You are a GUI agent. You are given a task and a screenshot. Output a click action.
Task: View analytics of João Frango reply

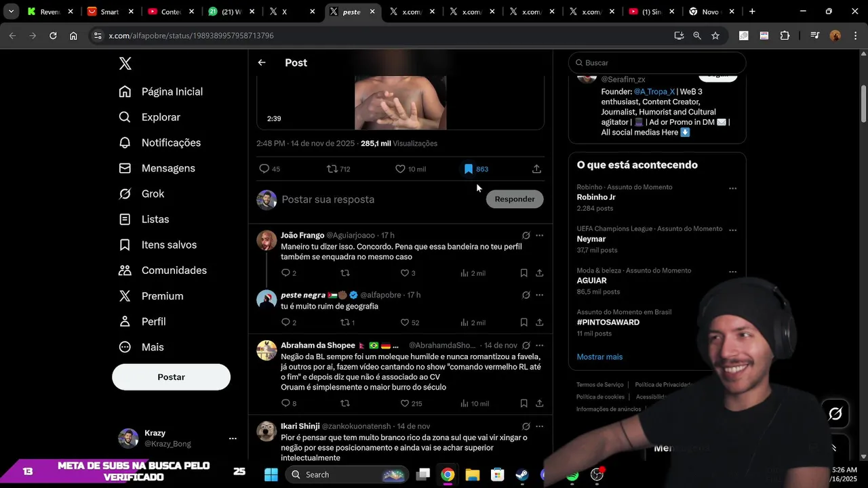click(473, 273)
